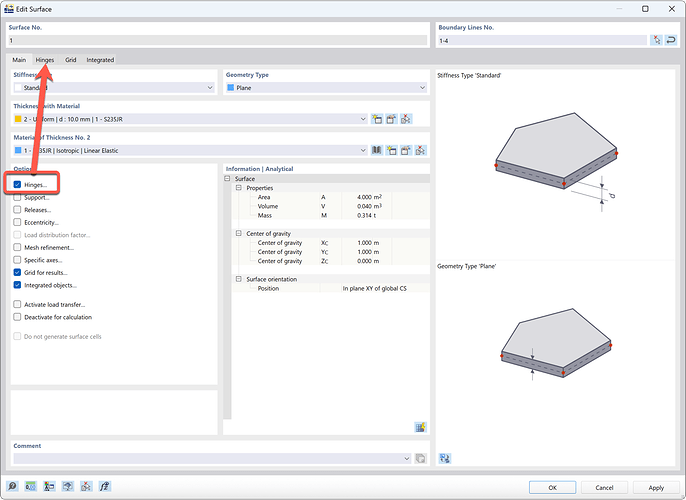686x500 pixels.
Task: Open the material library book icon
Action: [x=377, y=150]
